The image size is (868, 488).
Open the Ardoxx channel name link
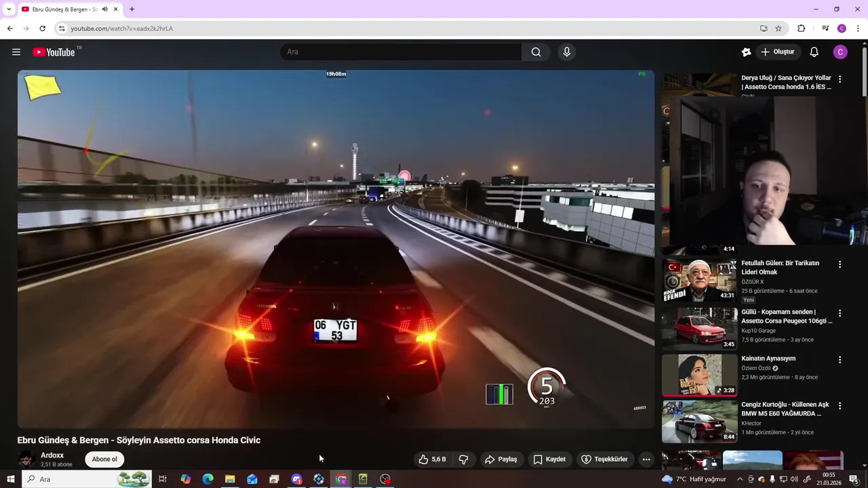52,455
